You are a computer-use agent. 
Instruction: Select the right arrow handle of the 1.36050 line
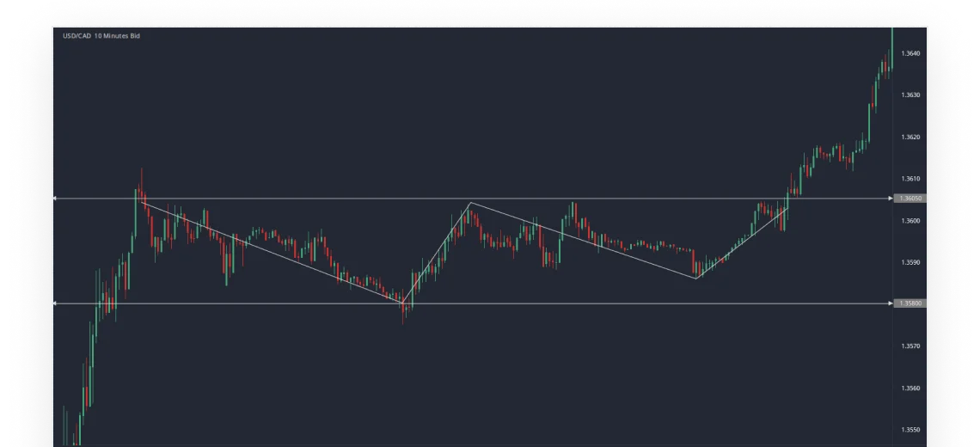891,199
